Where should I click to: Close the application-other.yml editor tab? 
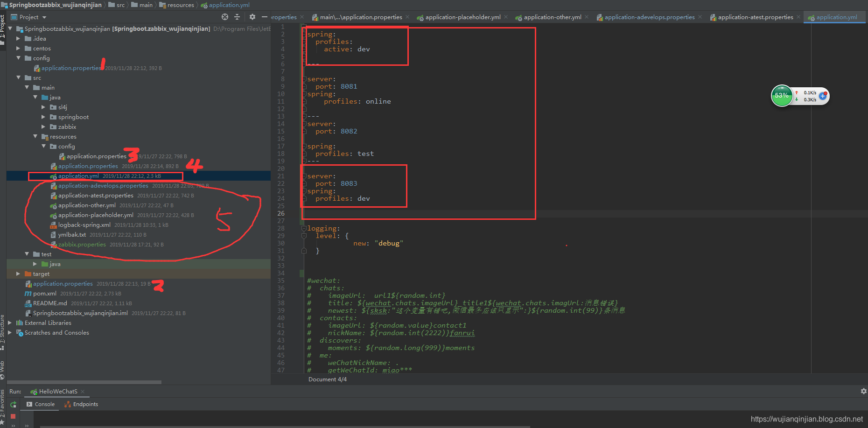coord(587,17)
